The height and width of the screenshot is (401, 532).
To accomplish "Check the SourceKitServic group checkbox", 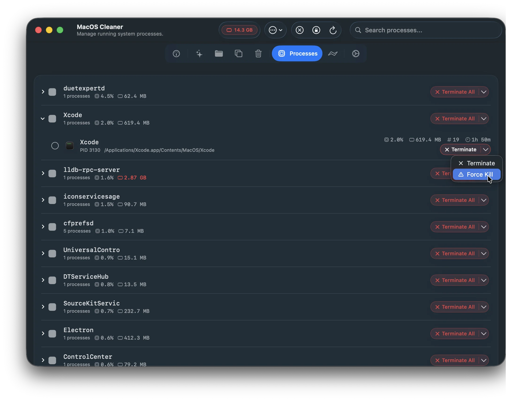I will pyautogui.click(x=52, y=307).
